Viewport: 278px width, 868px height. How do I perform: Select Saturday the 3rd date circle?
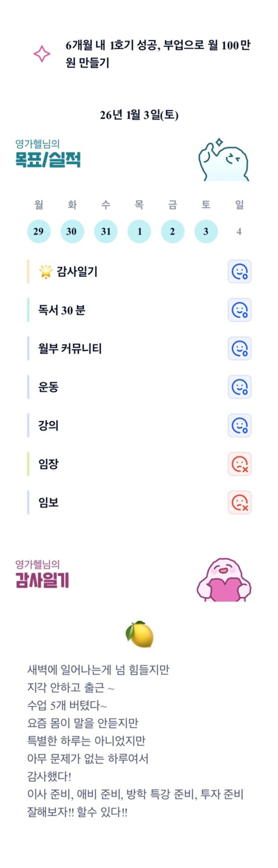tap(206, 232)
